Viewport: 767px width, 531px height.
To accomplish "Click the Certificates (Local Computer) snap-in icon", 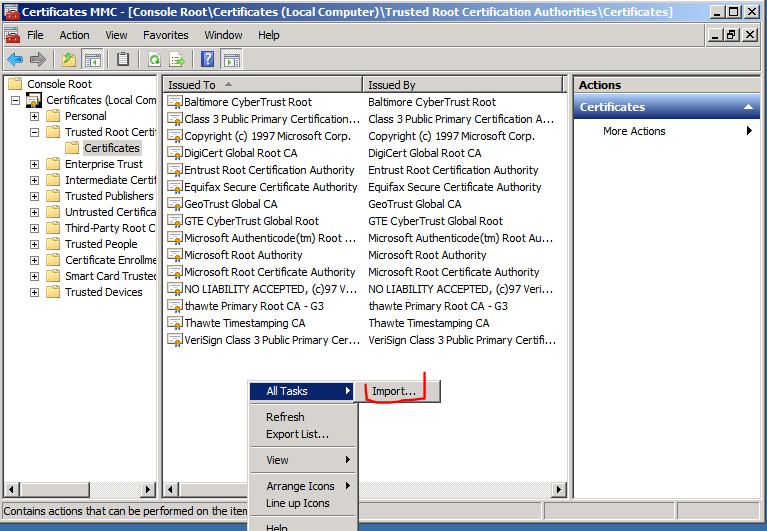I will 34,100.
